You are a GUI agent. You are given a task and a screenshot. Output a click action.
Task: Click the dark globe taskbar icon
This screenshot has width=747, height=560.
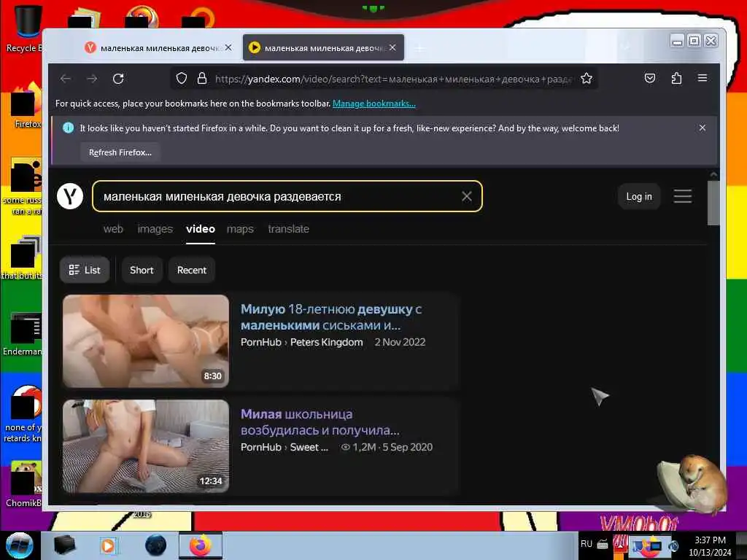point(156,545)
